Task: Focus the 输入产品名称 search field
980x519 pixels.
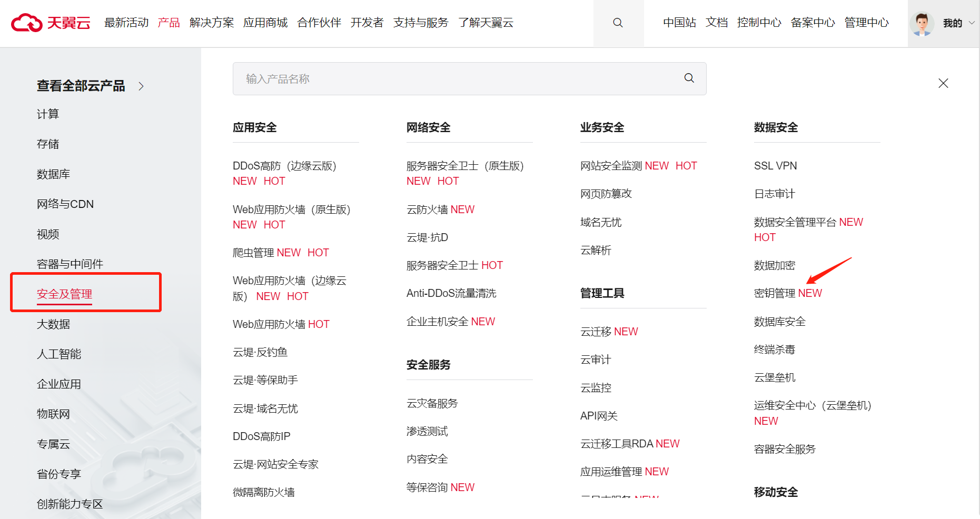Action: tap(469, 78)
